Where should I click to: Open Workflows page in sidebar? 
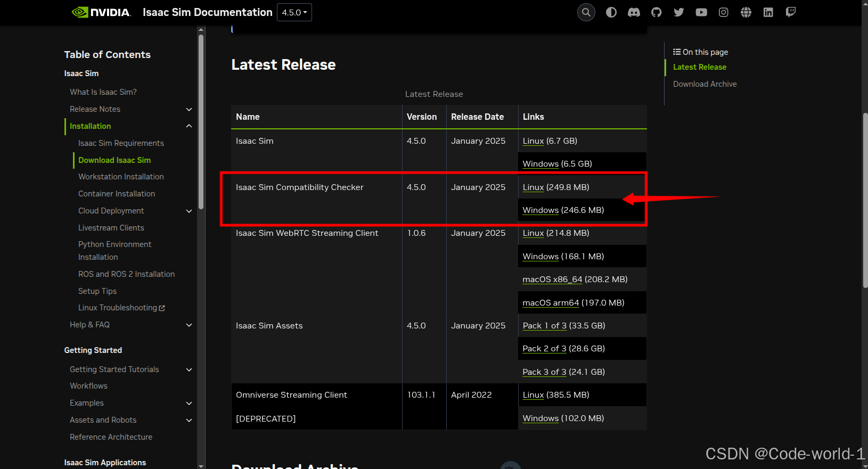coord(88,386)
